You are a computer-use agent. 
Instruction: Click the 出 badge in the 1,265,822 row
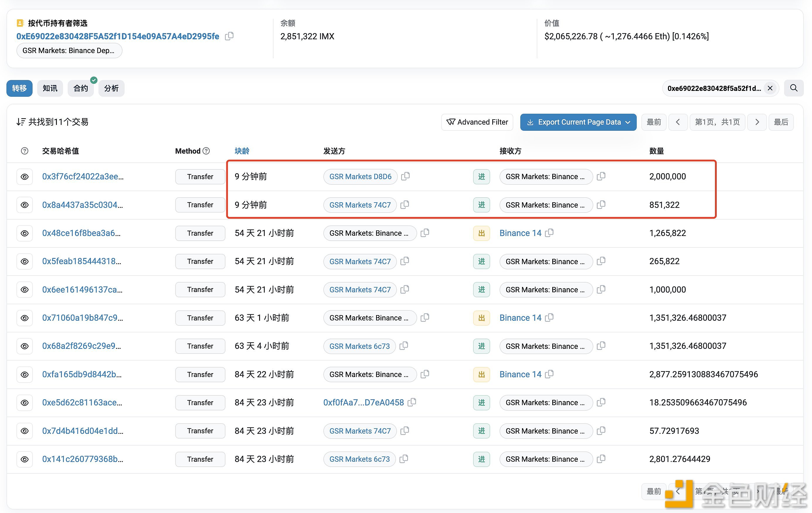(482, 233)
